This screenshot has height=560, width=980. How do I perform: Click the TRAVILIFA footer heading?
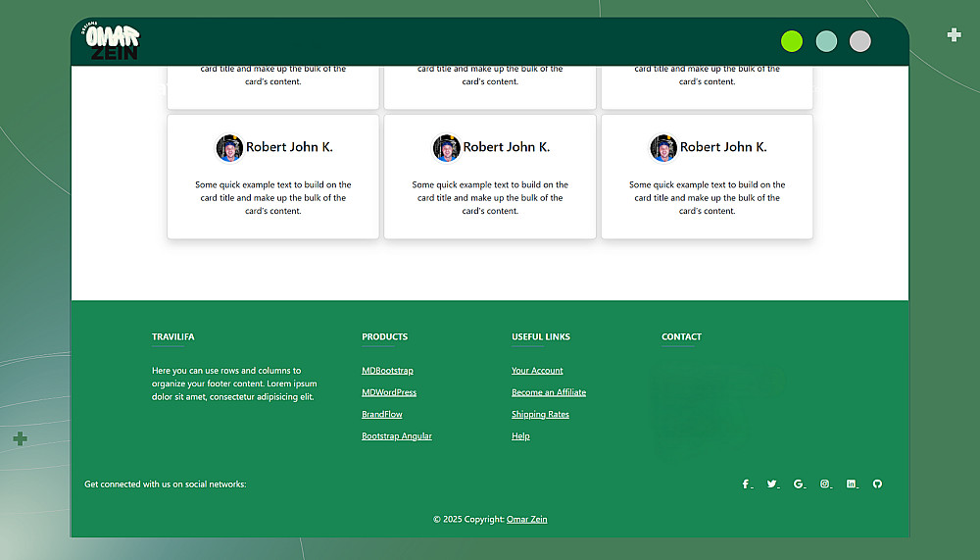[x=173, y=336]
